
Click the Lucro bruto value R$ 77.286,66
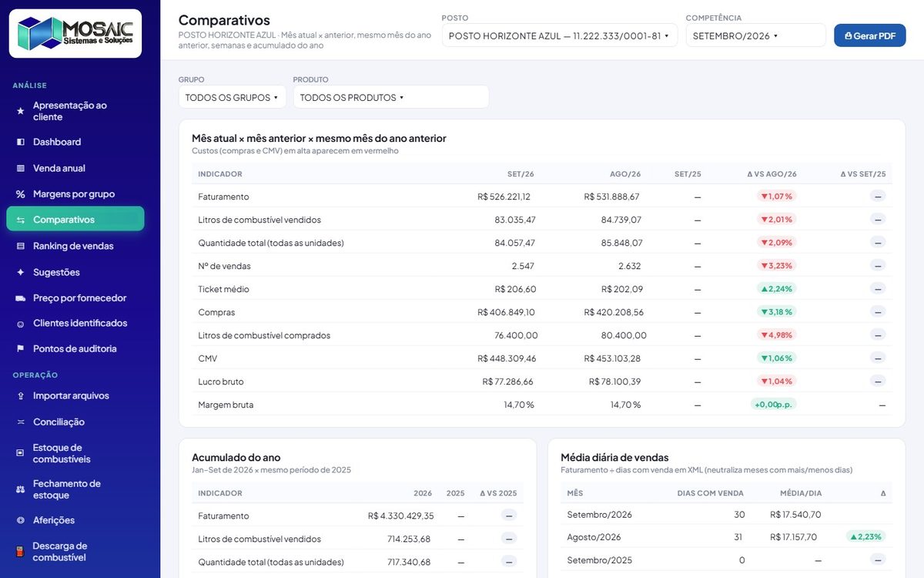(x=507, y=381)
